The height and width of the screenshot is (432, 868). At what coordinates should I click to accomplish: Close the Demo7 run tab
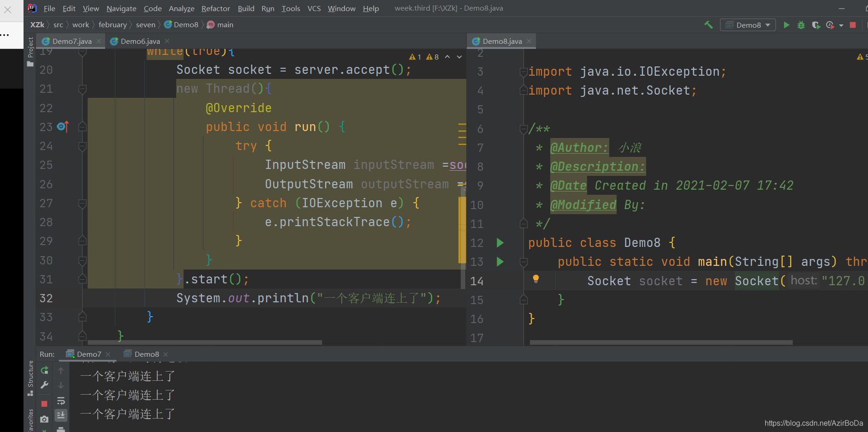tap(108, 354)
